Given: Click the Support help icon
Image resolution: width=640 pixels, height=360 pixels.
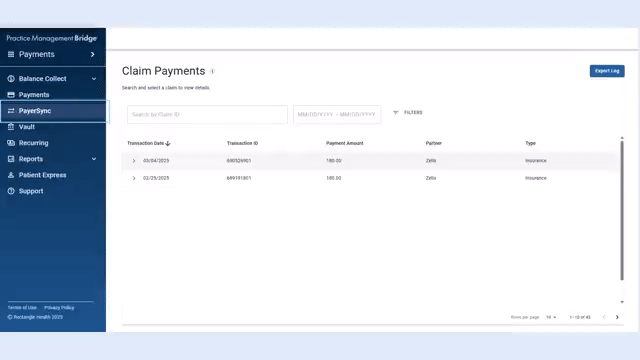Looking at the screenshot, I should [11, 191].
